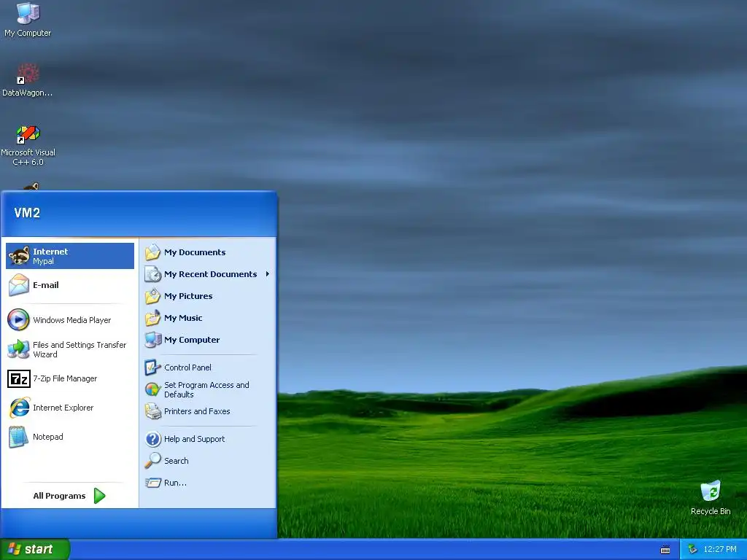
Task: Open Help and Support question mark icon
Action: (153, 439)
